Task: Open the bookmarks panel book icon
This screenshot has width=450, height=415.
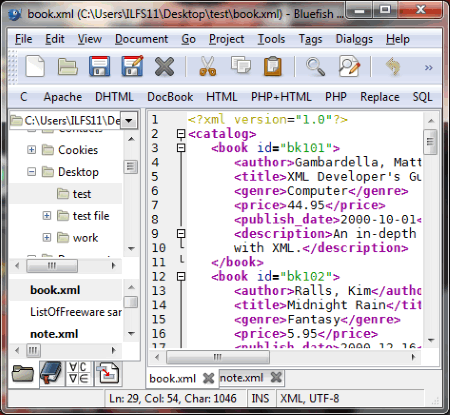Action: pos(51,373)
